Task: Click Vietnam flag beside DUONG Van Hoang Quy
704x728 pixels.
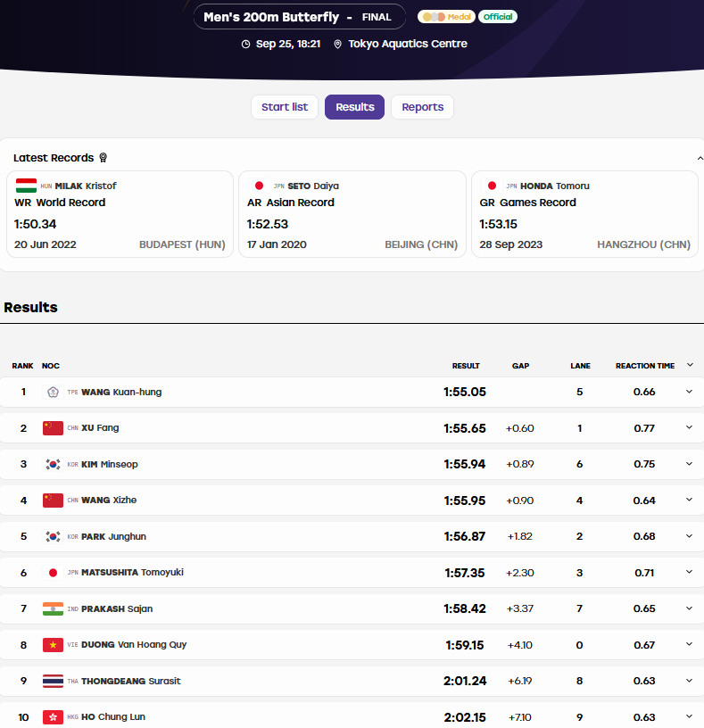Action: 53,645
